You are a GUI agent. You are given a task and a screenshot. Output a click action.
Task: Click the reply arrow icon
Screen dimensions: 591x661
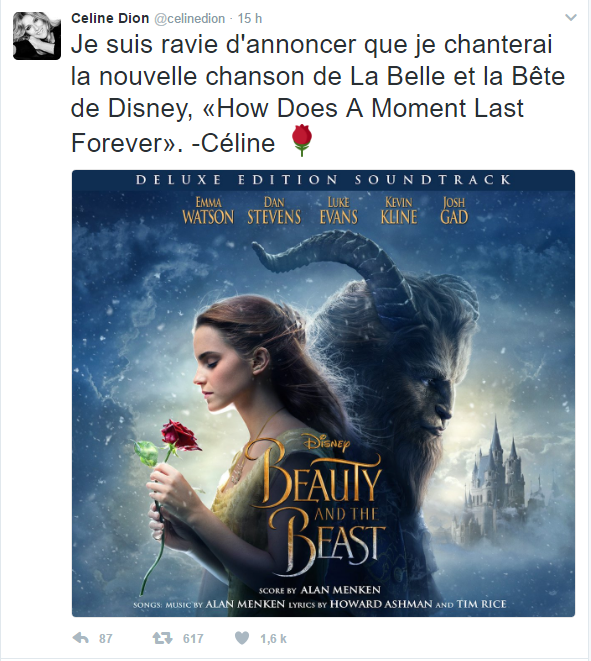pos(81,638)
